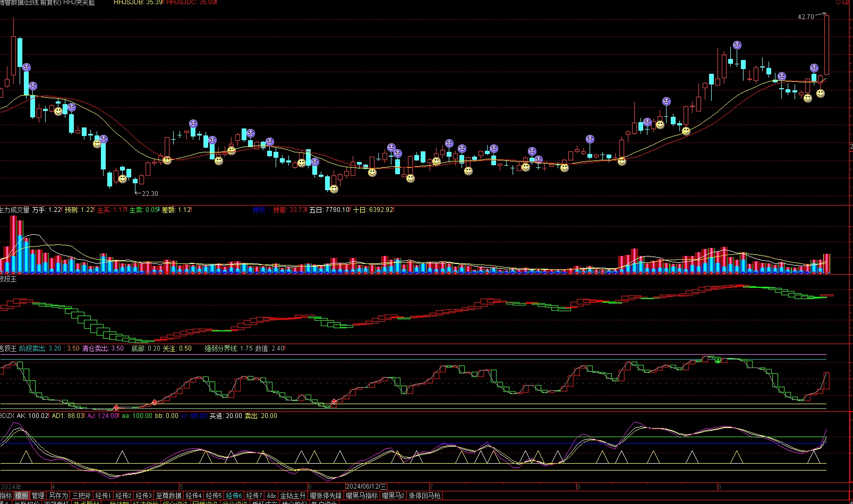Click the 逃顶王 indicator label

coord(8,348)
